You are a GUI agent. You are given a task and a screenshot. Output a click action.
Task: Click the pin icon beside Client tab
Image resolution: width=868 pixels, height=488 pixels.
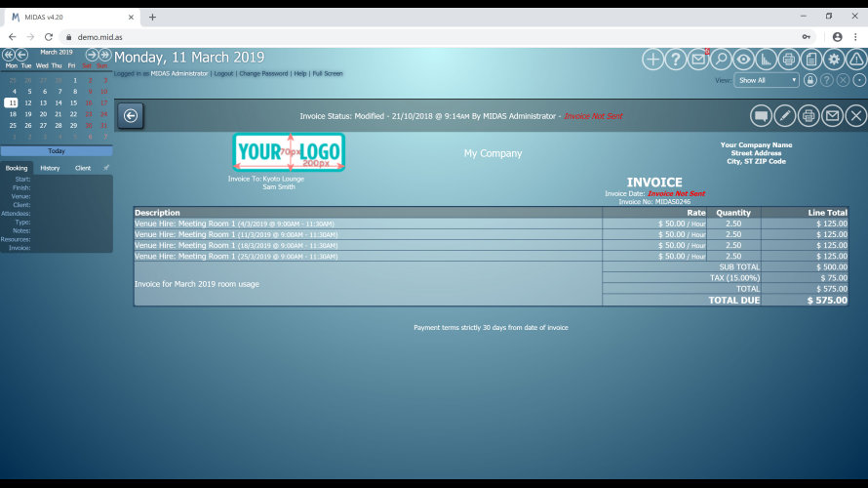click(x=105, y=167)
